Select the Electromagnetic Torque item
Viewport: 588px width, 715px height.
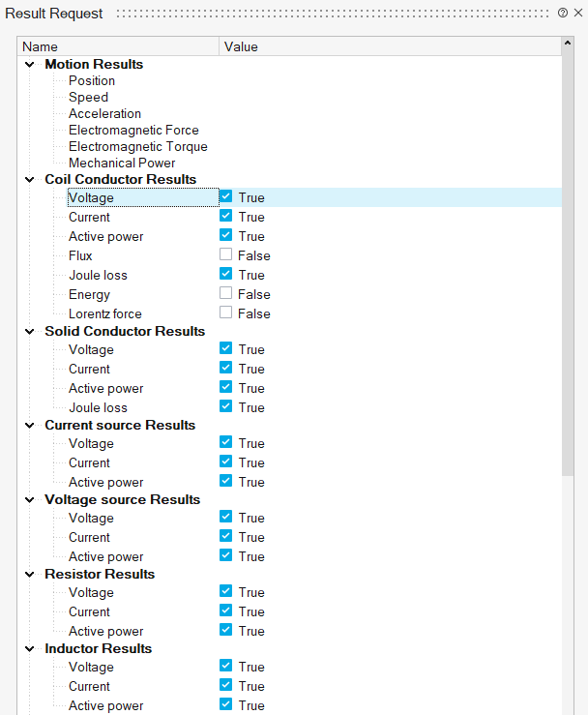[x=137, y=146]
